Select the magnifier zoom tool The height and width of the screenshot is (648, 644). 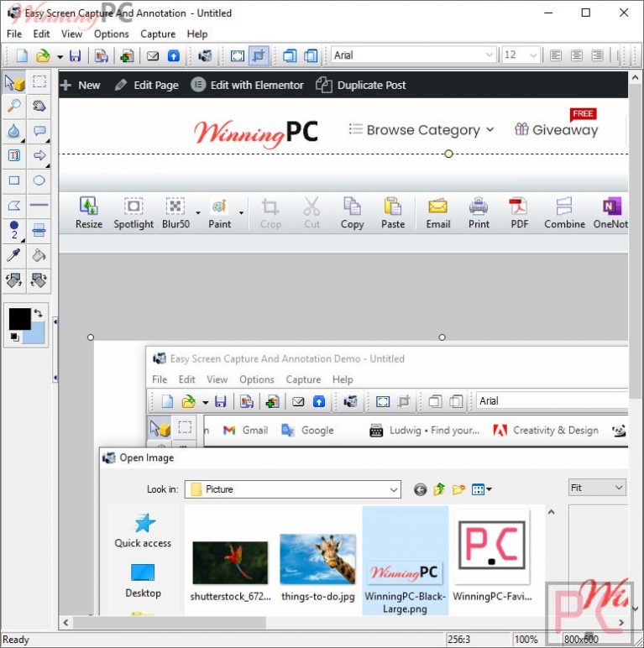point(14,107)
